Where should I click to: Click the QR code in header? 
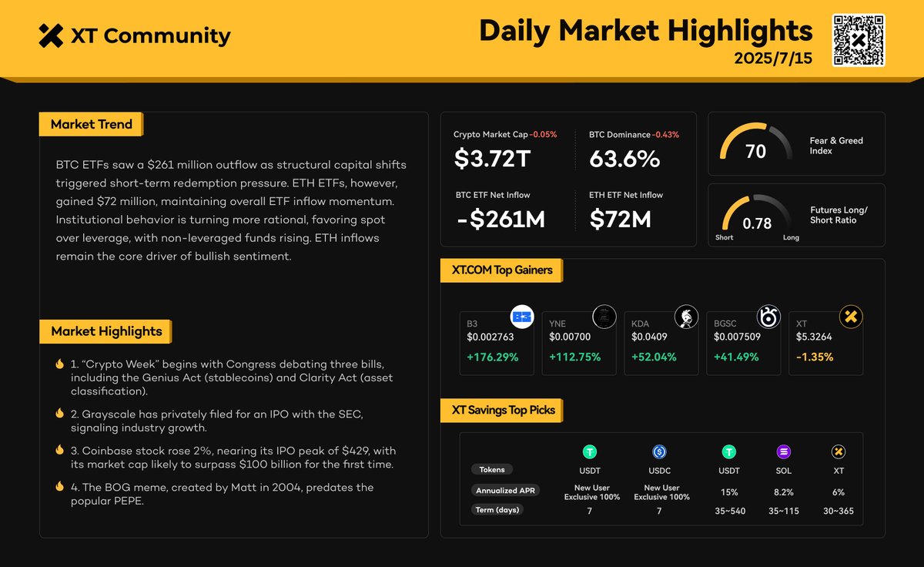pyautogui.click(x=859, y=40)
